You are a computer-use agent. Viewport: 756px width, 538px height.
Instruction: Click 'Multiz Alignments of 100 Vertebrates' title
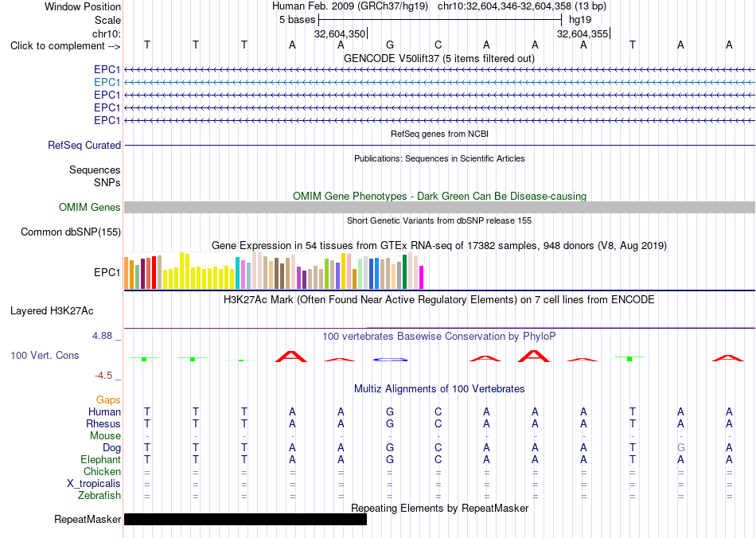tap(439, 389)
